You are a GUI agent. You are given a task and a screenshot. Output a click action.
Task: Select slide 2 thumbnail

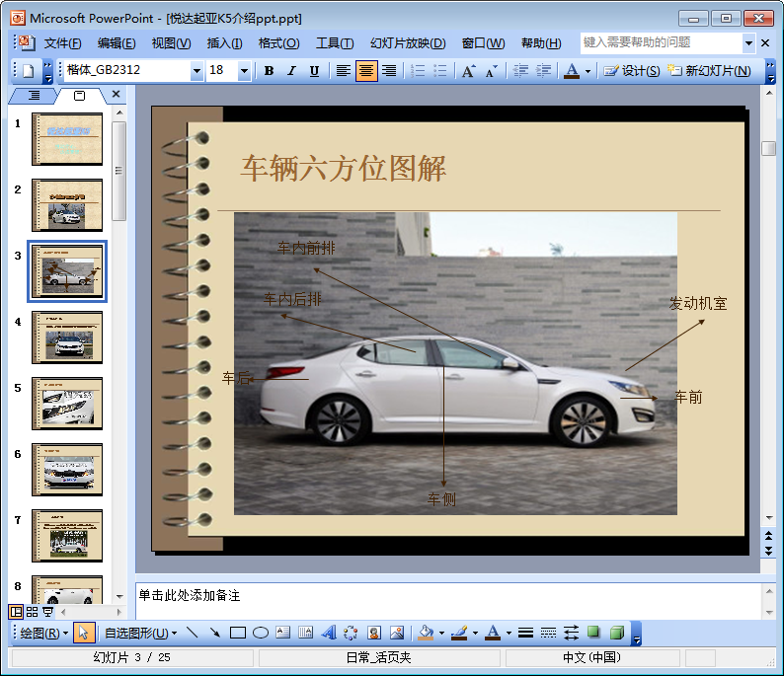coord(67,205)
